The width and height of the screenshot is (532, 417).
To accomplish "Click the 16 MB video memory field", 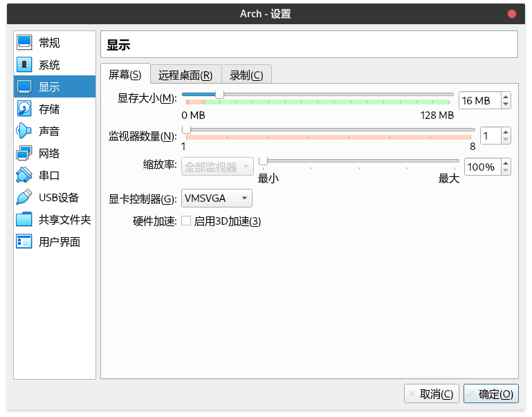I will pyautogui.click(x=479, y=101).
